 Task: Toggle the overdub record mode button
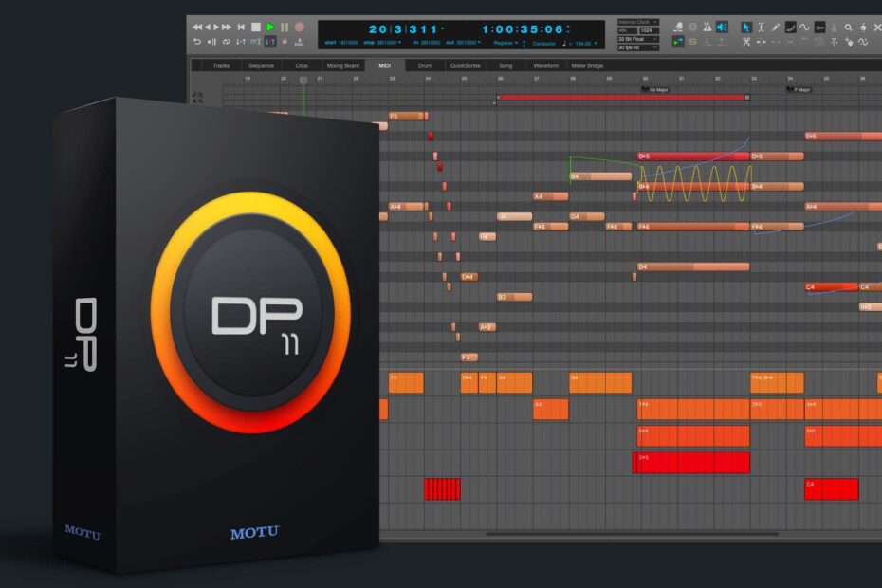coord(285,42)
